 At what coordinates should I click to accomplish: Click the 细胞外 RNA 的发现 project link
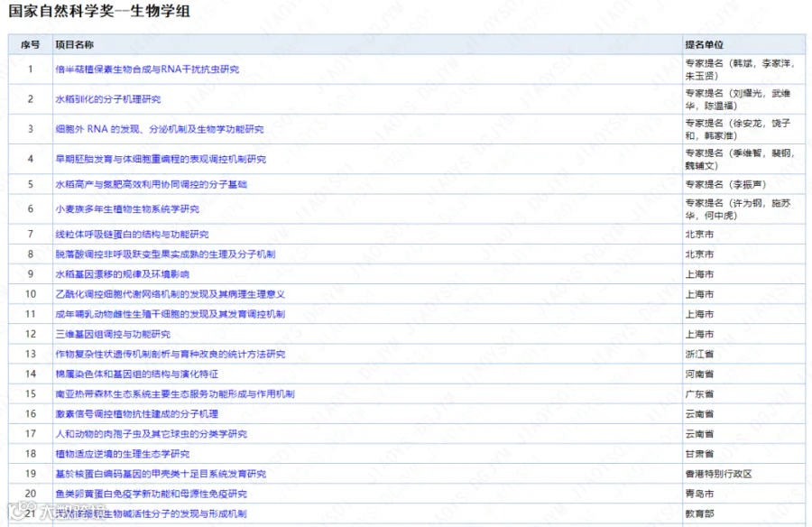pos(160,129)
